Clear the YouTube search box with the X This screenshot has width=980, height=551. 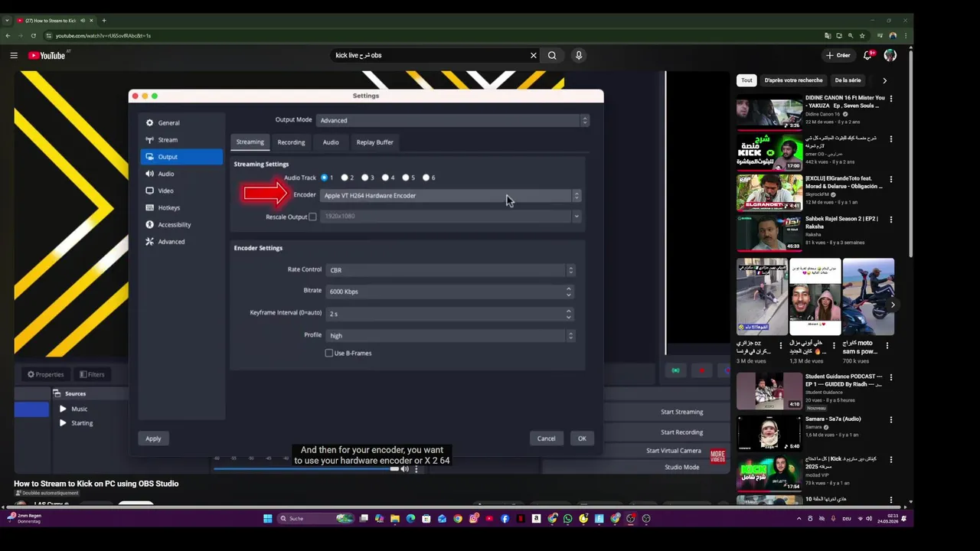pyautogui.click(x=534, y=55)
